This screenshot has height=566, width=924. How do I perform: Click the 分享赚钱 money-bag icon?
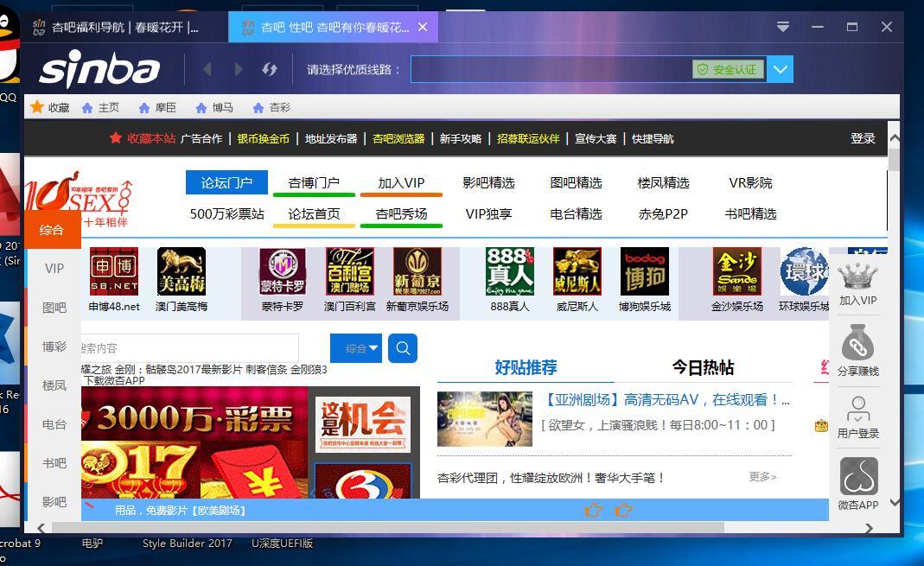point(858,344)
